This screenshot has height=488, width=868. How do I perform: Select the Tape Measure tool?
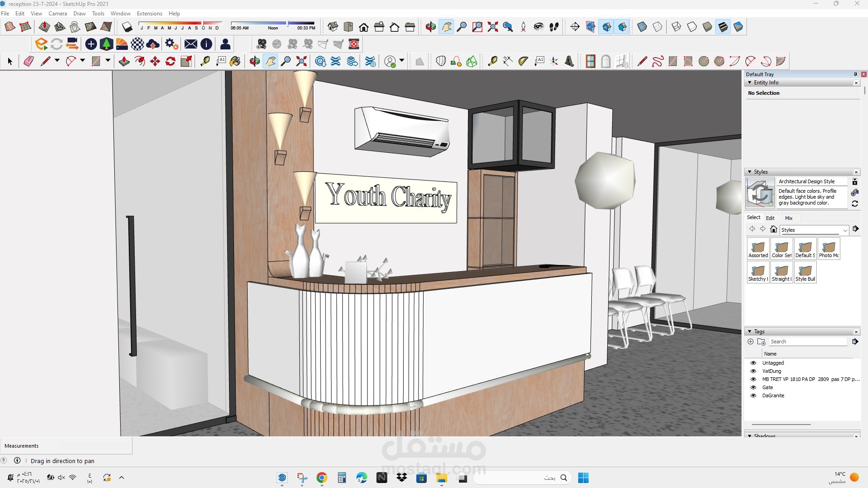tap(205, 61)
